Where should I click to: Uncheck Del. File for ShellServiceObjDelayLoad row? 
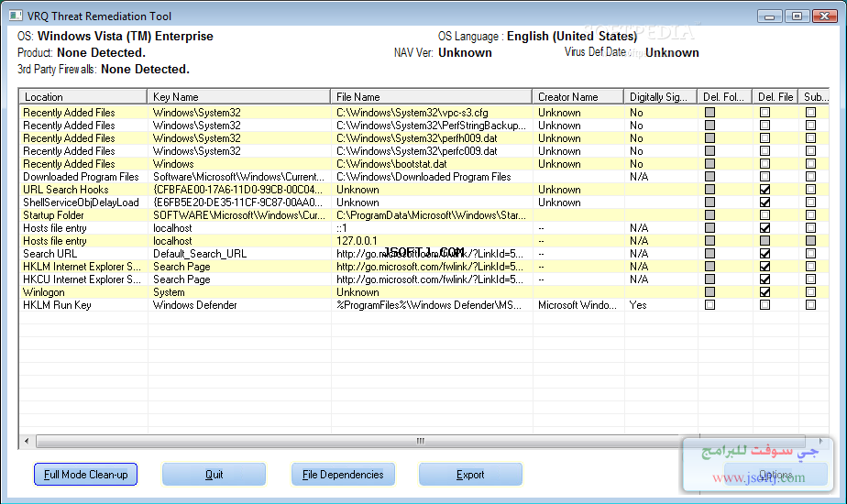764,203
